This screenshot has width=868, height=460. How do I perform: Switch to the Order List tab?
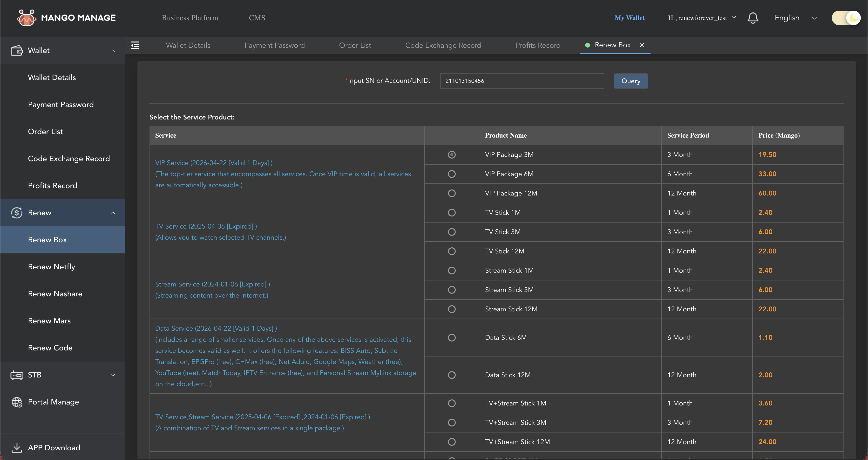[x=355, y=45]
